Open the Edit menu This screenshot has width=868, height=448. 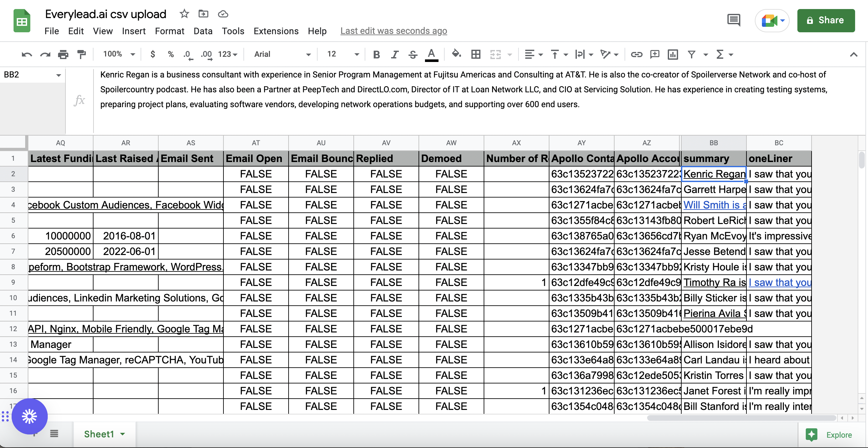76,31
